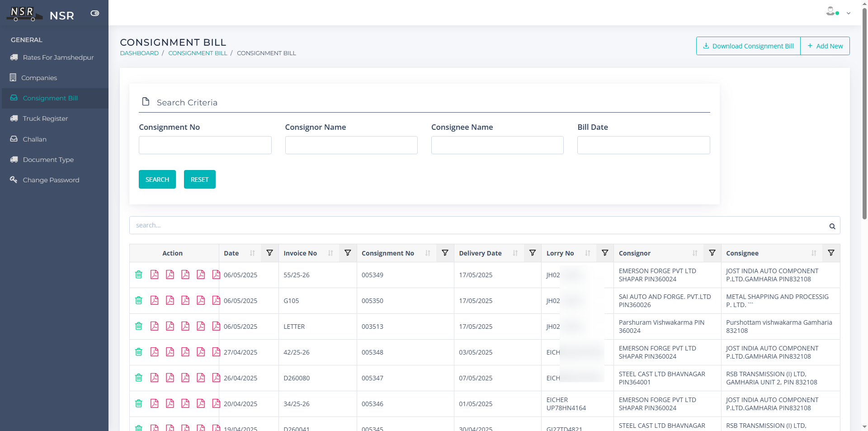Image resolution: width=868 pixels, height=431 pixels.
Task: Click the Download Consignment Bill button
Action: [x=748, y=46]
